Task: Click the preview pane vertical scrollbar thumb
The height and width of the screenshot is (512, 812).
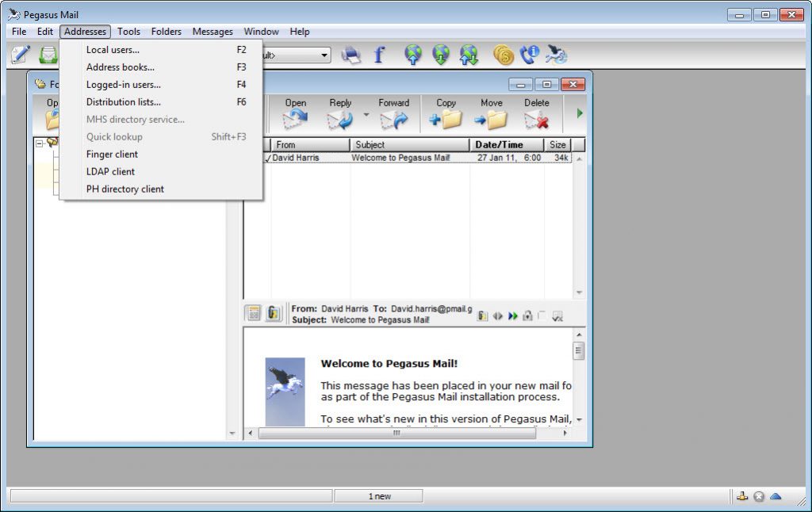Action: 579,350
